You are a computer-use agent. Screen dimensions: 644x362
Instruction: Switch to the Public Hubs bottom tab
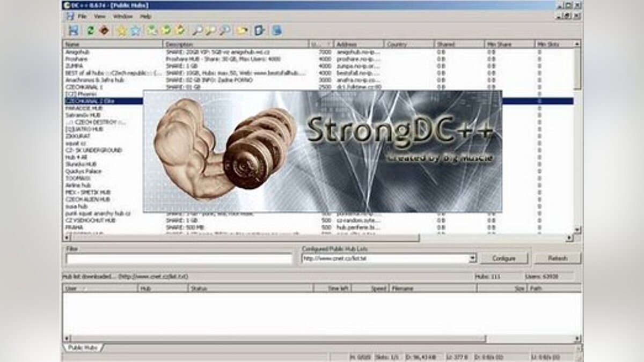[x=82, y=348]
